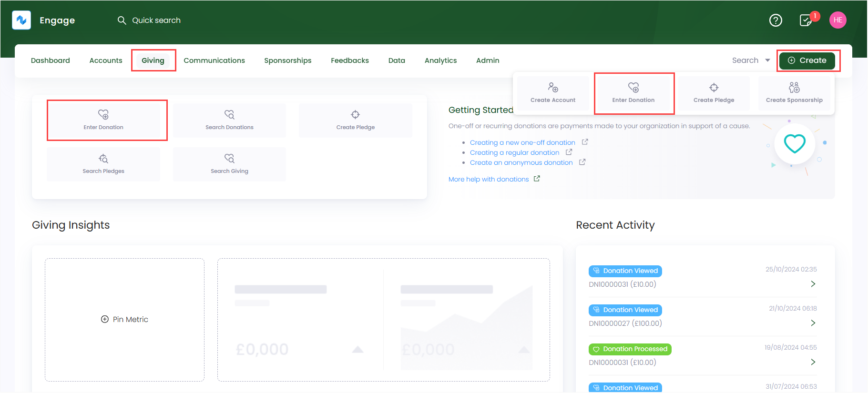Open Creating a regular donation link
Screen dimensions: 868x393
pos(515,152)
